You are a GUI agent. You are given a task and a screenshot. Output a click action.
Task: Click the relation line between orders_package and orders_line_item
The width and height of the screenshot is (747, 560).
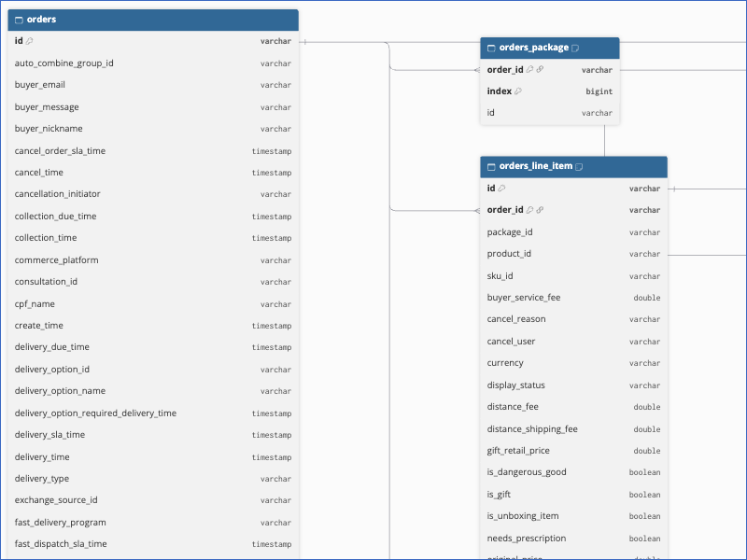pos(604,141)
